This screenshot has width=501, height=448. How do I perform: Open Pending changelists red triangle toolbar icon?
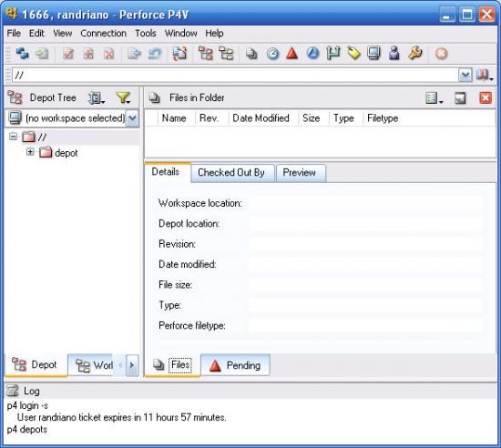pos(292,54)
